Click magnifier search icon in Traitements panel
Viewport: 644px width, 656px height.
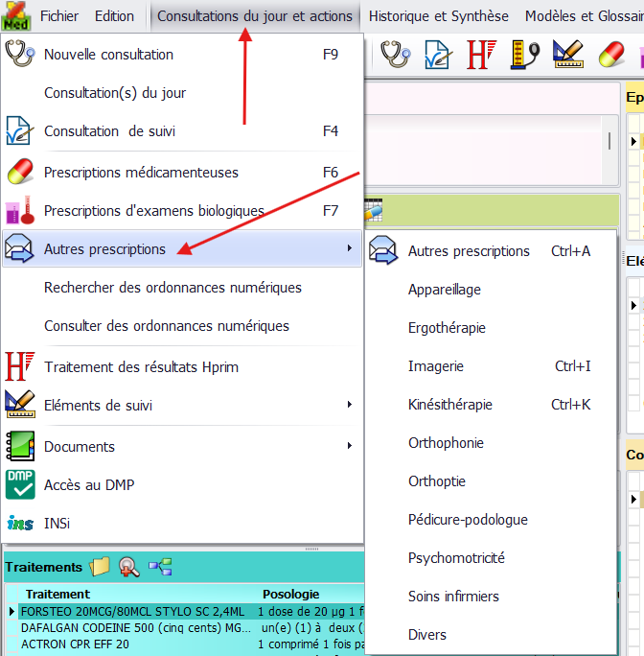tap(129, 568)
